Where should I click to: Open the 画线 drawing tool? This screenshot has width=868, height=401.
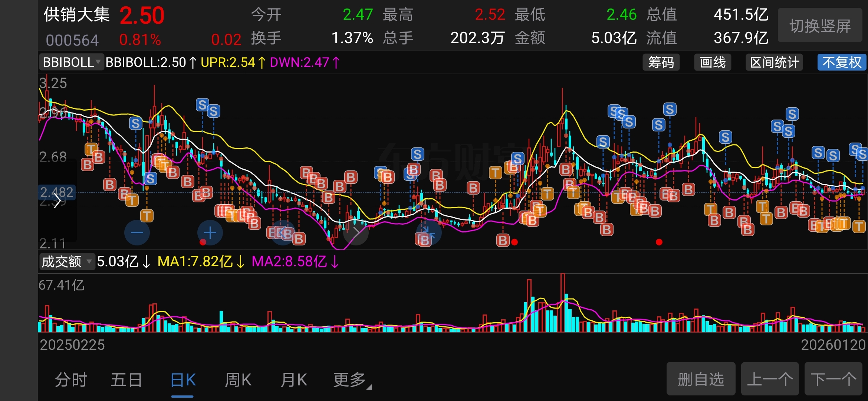coord(713,62)
